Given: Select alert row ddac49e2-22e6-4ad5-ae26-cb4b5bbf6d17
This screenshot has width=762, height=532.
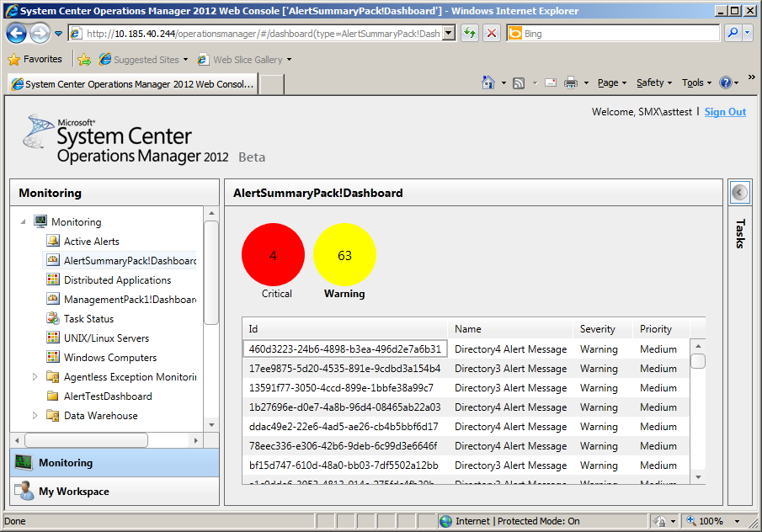Looking at the screenshot, I should pyautogui.click(x=466, y=427).
